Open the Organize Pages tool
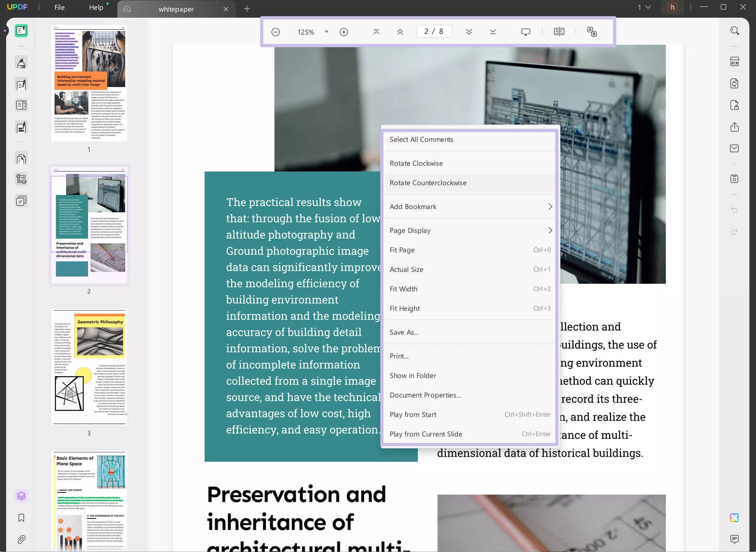The height and width of the screenshot is (552, 756). coord(21,158)
